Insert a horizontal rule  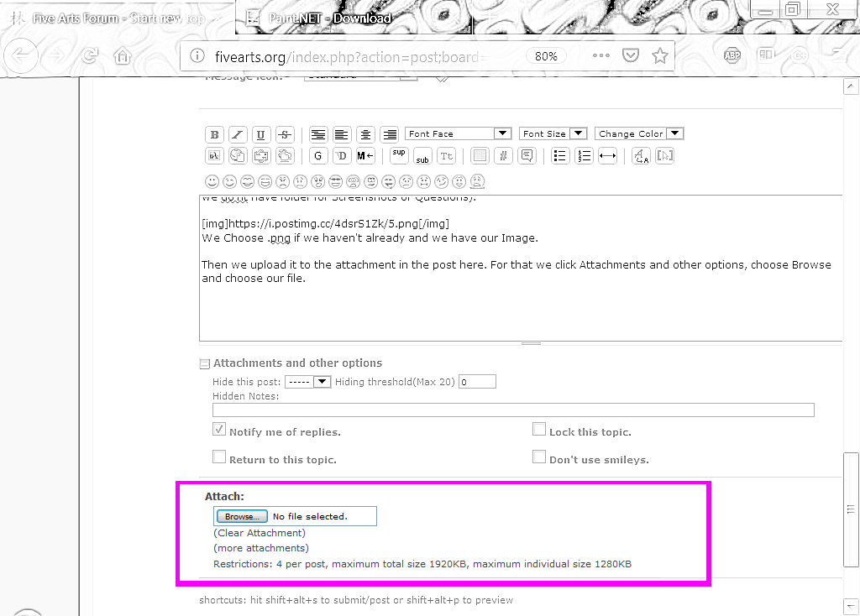pyautogui.click(x=608, y=155)
